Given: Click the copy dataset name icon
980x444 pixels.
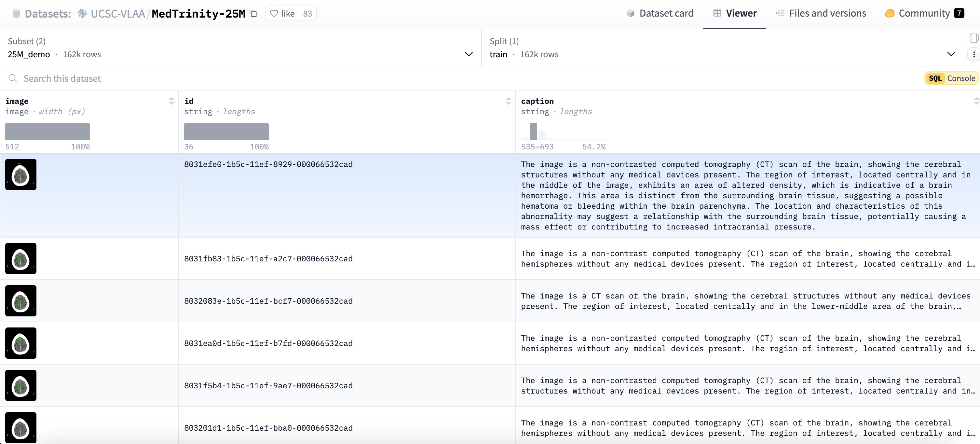Looking at the screenshot, I should 253,14.
